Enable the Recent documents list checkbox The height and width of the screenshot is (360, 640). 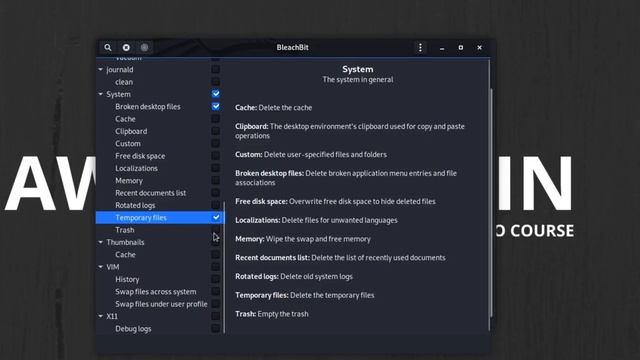(216, 193)
